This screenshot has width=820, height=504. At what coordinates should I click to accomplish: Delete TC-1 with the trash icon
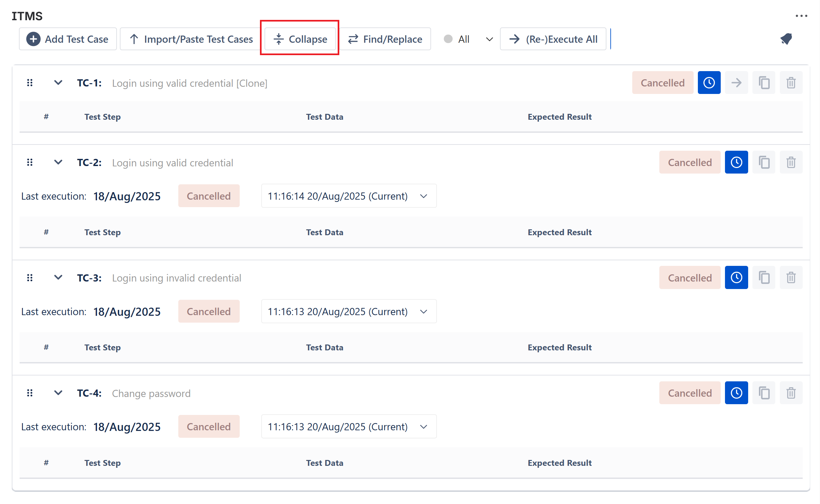(x=791, y=83)
